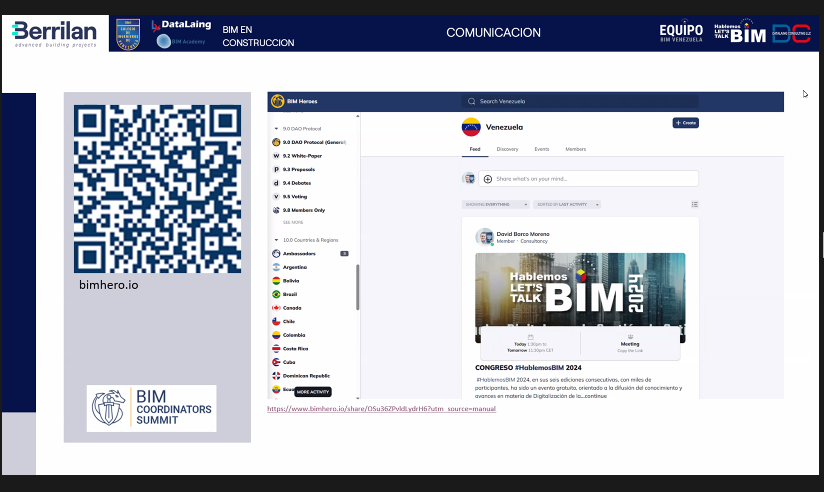Click the search magnifier icon

tap(471, 101)
